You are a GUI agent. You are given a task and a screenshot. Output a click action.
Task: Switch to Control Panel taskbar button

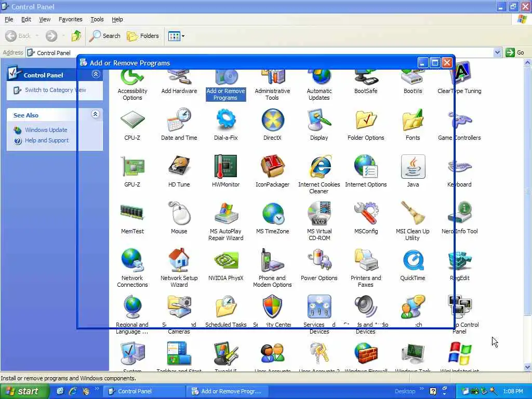[x=144, y=391]
